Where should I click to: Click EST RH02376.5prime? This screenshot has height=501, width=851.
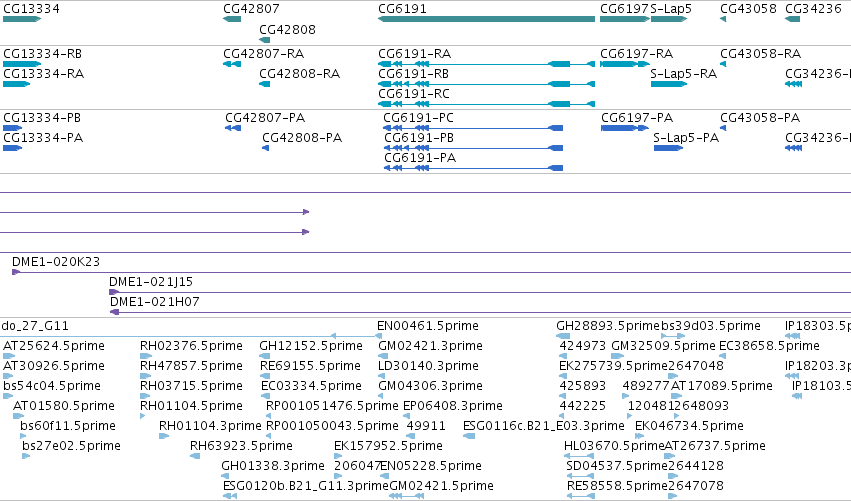(x=192, y=346)
